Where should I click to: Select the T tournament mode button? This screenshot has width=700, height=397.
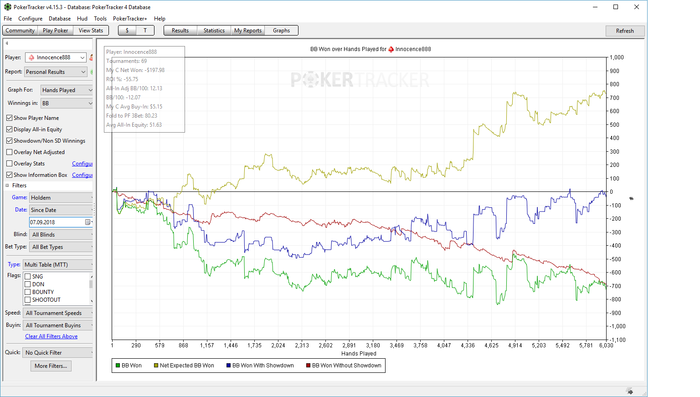coord(145,30)
